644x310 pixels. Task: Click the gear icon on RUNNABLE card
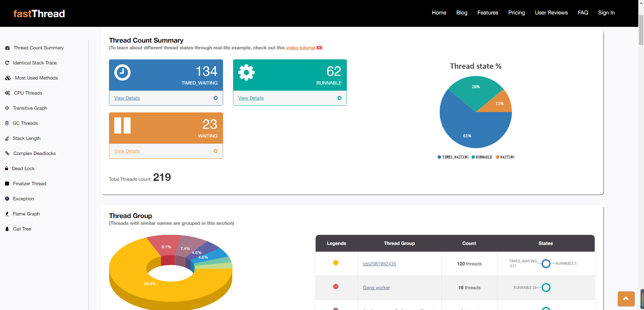tap(247, 72)
